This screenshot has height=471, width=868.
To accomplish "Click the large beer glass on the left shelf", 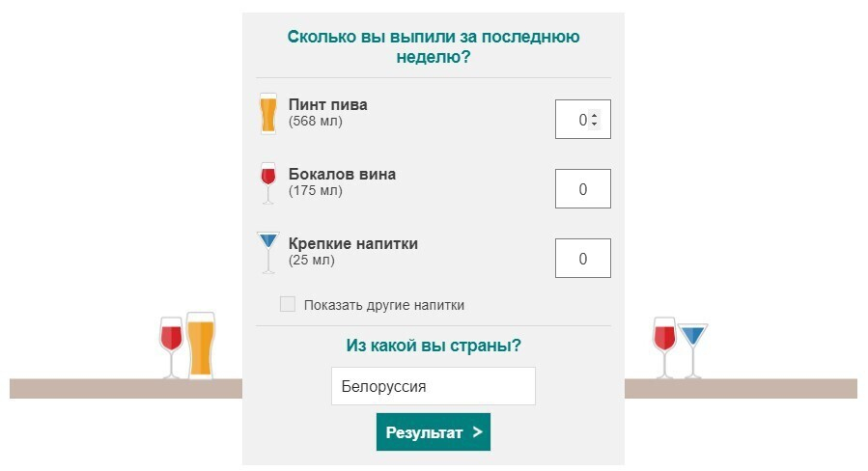I will 200,345.
